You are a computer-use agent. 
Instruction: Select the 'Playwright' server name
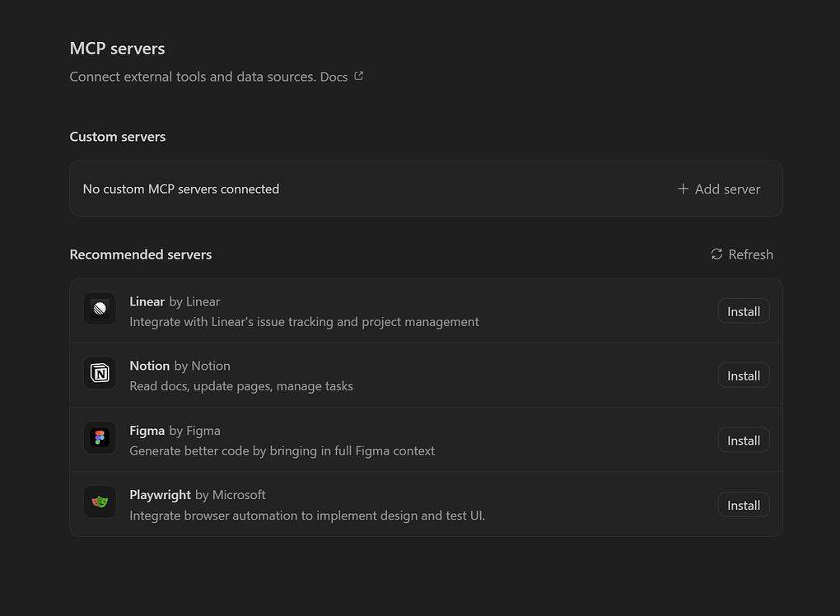[161, 495]
